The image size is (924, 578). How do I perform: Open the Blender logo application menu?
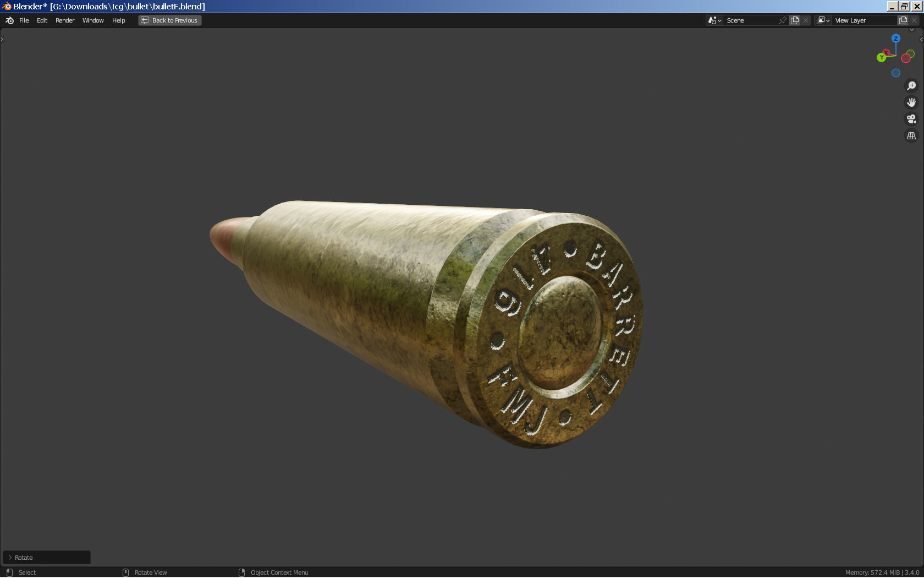9,20
